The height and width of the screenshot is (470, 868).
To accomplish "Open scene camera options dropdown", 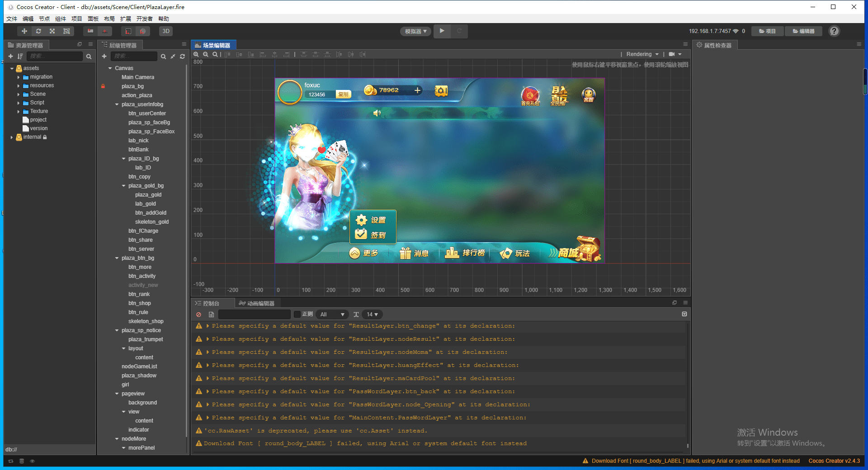I will [x=675, y=54].
